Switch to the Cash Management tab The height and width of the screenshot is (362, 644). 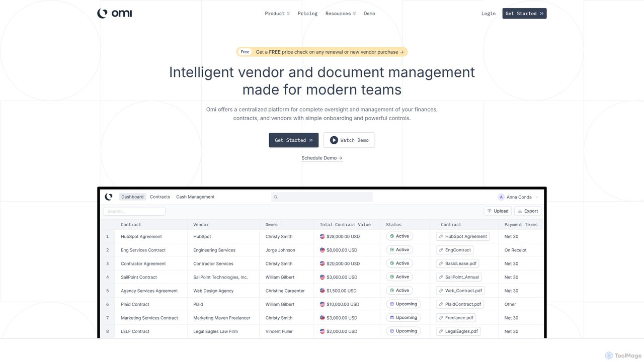point(195,197)
